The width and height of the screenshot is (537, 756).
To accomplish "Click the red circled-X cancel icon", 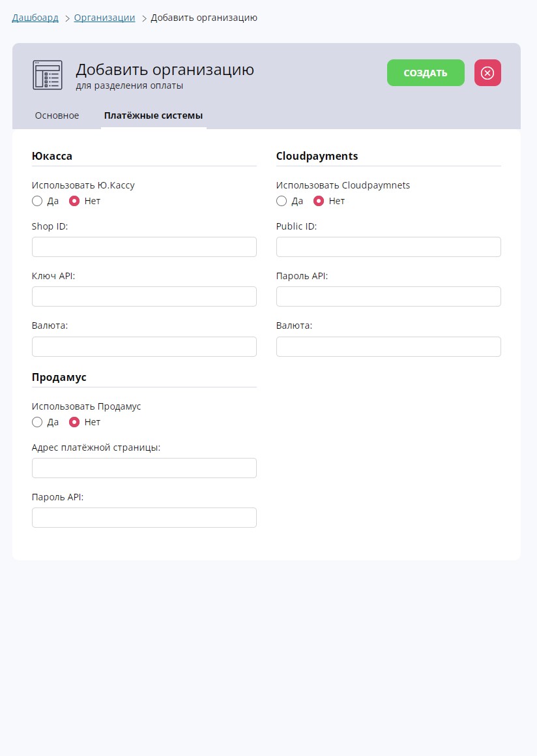I will click(487, 73).
